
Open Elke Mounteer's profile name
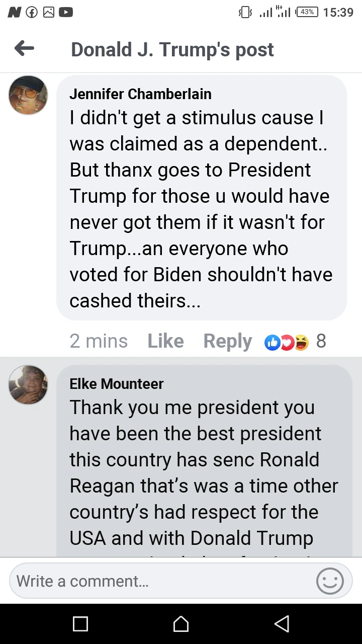pyautogui.click(x=117, y=384)
